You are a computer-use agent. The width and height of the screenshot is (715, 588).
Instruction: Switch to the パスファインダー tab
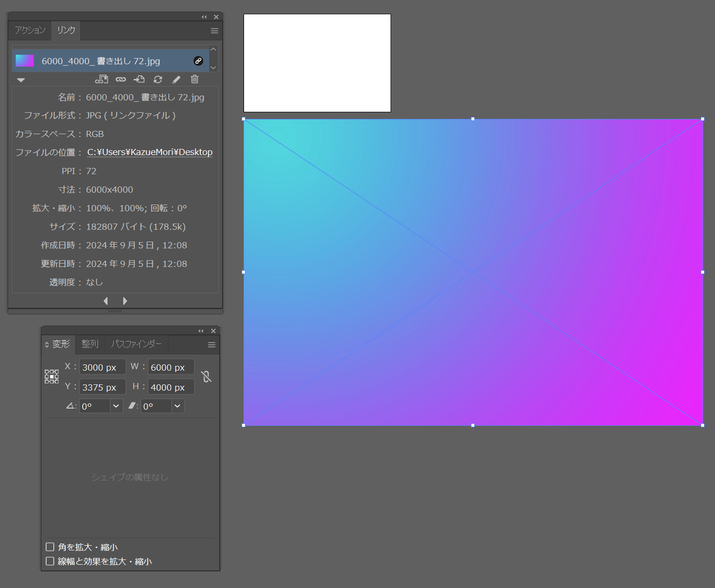tap(137, 344)
